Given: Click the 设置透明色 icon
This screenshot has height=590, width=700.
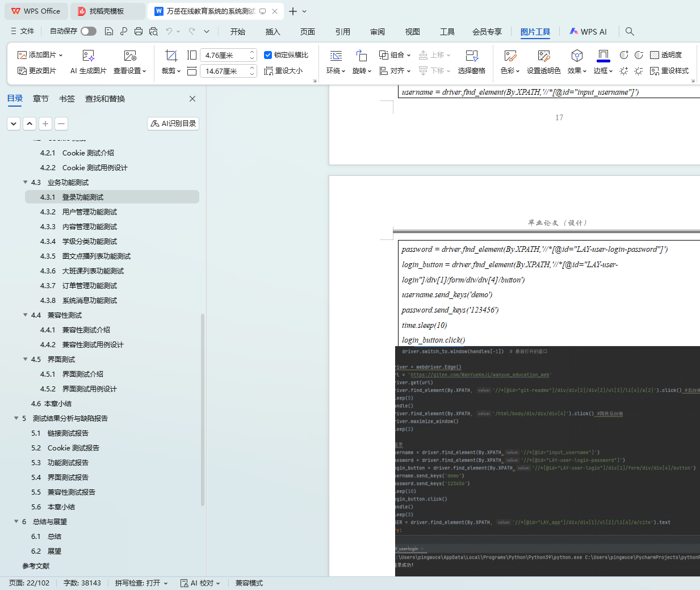Looking at the screenshot, I should [543, 56].
